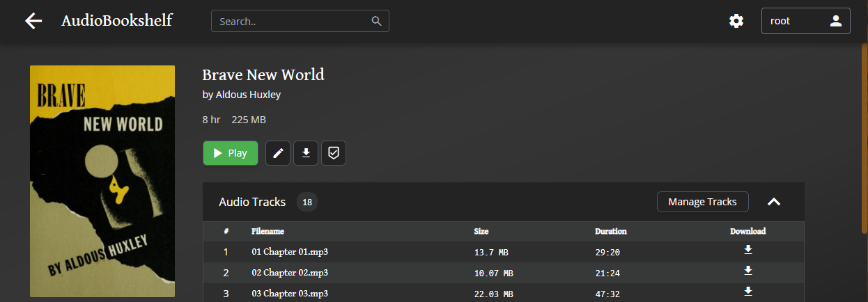Image resolution: width=868 pixels, height=302 pixels.
Task: Click the Filename column header
Action: pos(268,231)
